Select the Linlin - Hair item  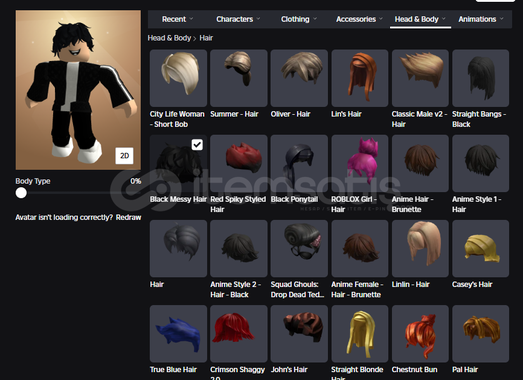click(x=420, y=248)
